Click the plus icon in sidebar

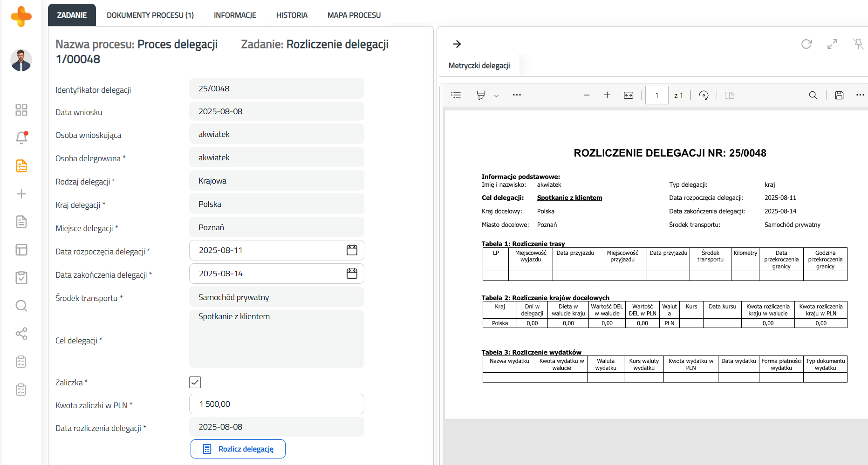click(x=21, y=194)
